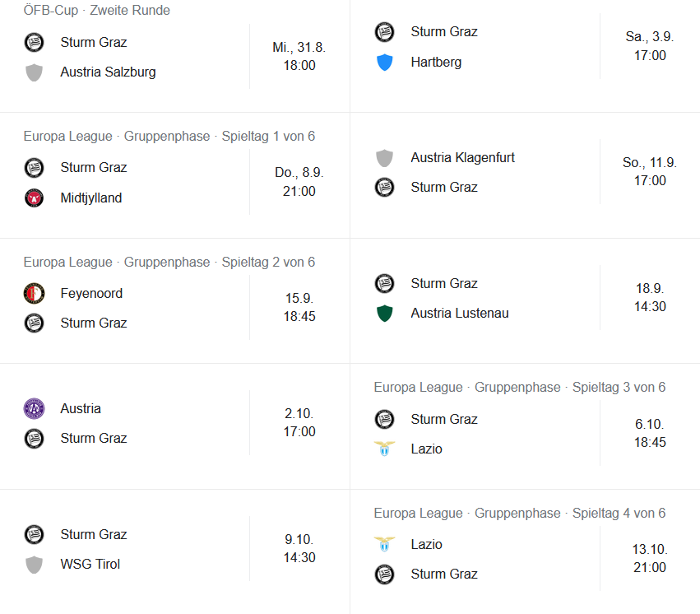The height and width of the screenshot is (614, 700).
Task: Open the ÖFB-Cup Zweite Runde header
Action: pos(97,10)
